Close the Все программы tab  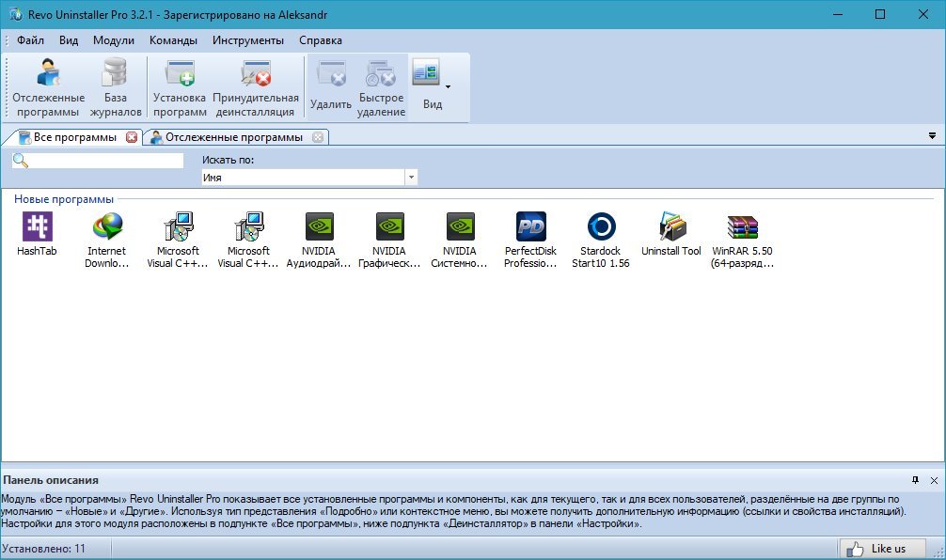point(132,137)
